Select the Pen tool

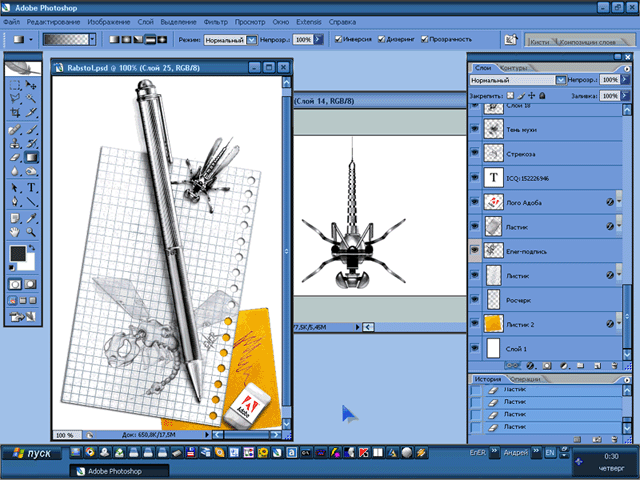[x=15, y=202]
